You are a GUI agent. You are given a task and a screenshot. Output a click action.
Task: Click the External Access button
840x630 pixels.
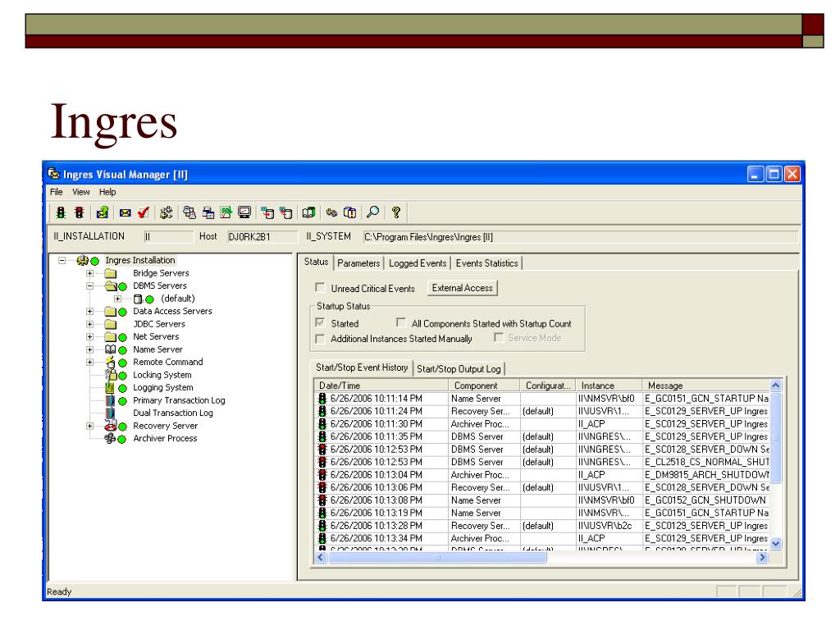pyautogui.click(x=463, y=288)
